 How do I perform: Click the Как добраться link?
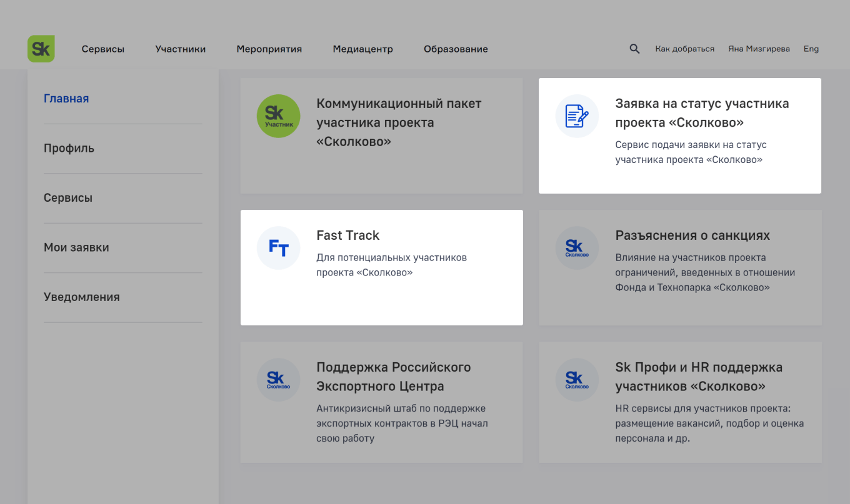(x=685, y=49)
